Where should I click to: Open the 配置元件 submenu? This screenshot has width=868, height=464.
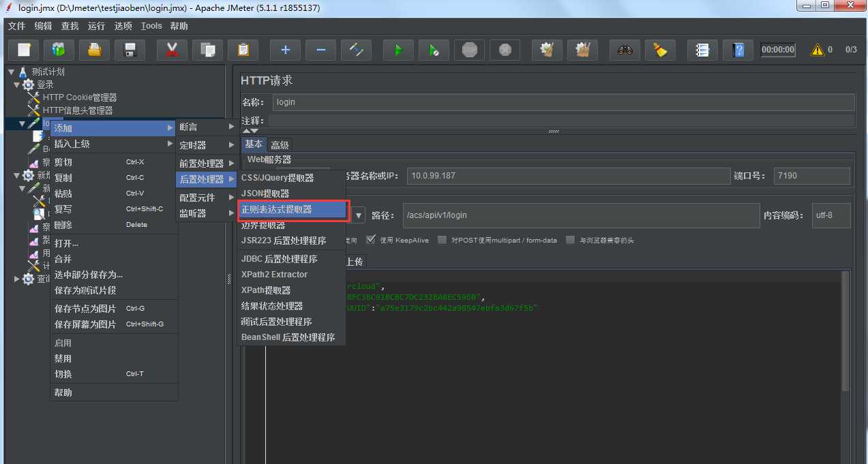207,198
